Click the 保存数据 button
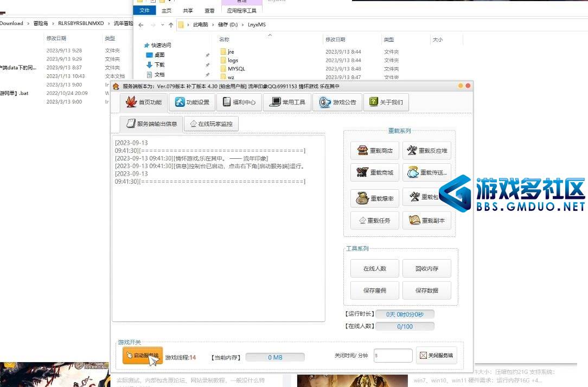 [x=427, y=291]
